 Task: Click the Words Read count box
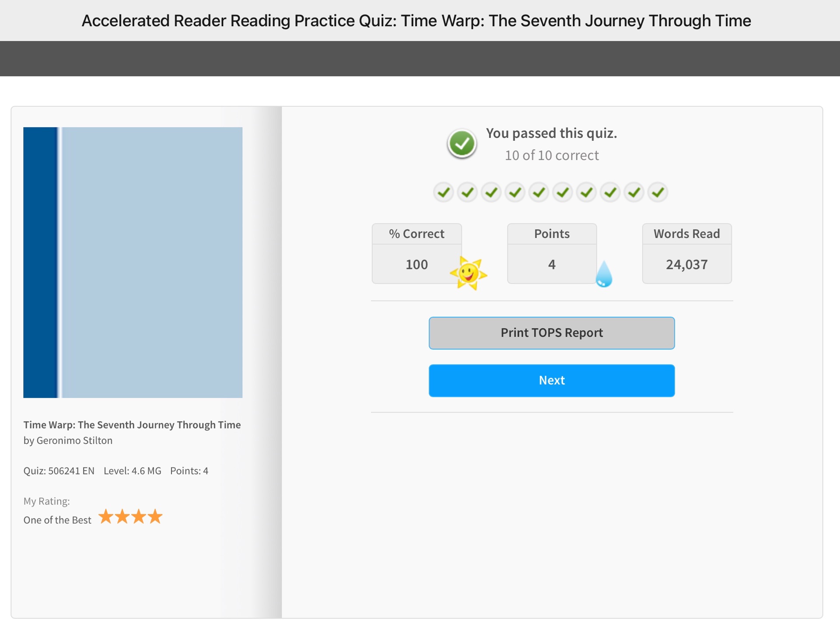point(687,254)
